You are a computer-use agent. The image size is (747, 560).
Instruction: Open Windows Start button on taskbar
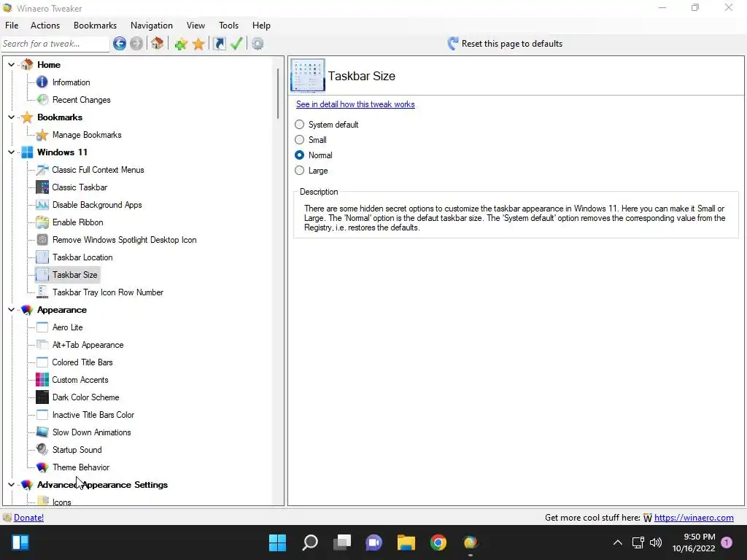(277, 542)
